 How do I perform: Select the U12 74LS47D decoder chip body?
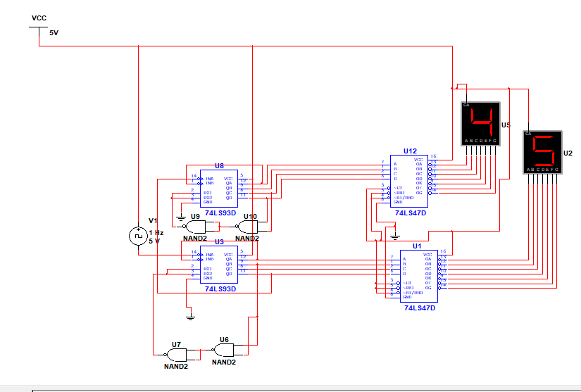(x=409, y=181)
